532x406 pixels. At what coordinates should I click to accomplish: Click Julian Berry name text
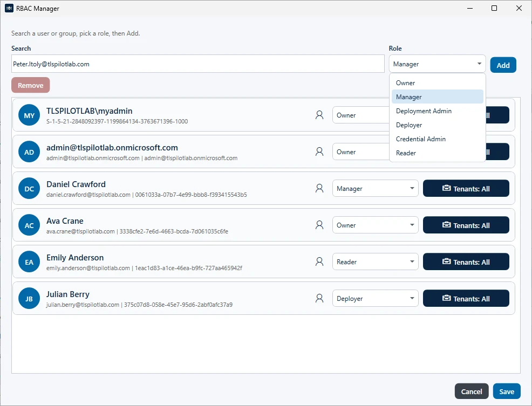(x=68, y=294)
